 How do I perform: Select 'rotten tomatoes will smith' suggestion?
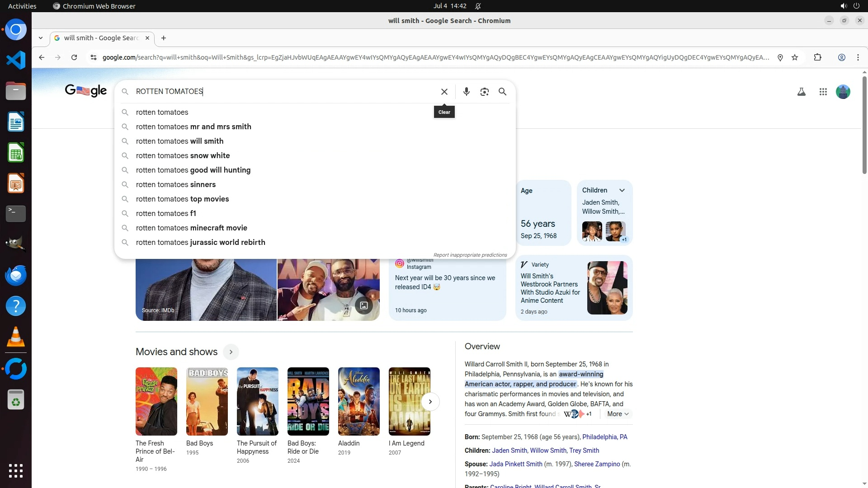179,141
